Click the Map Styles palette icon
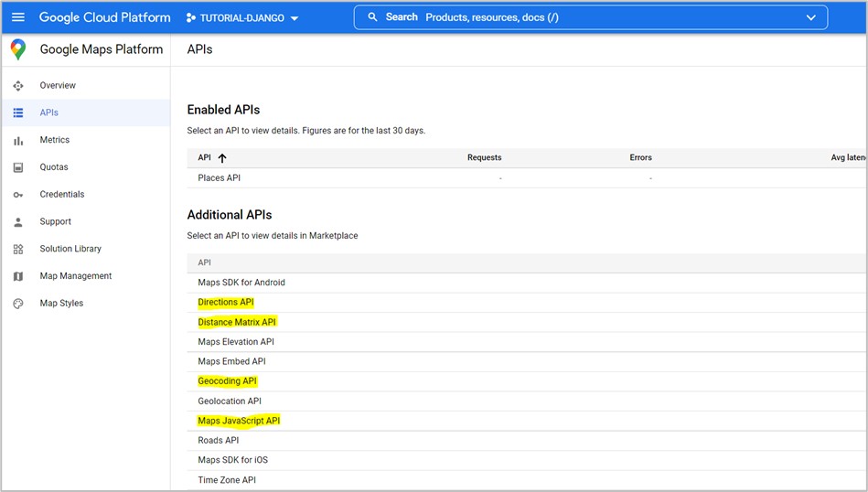868x492 pixels. click(x=18, y=304)
